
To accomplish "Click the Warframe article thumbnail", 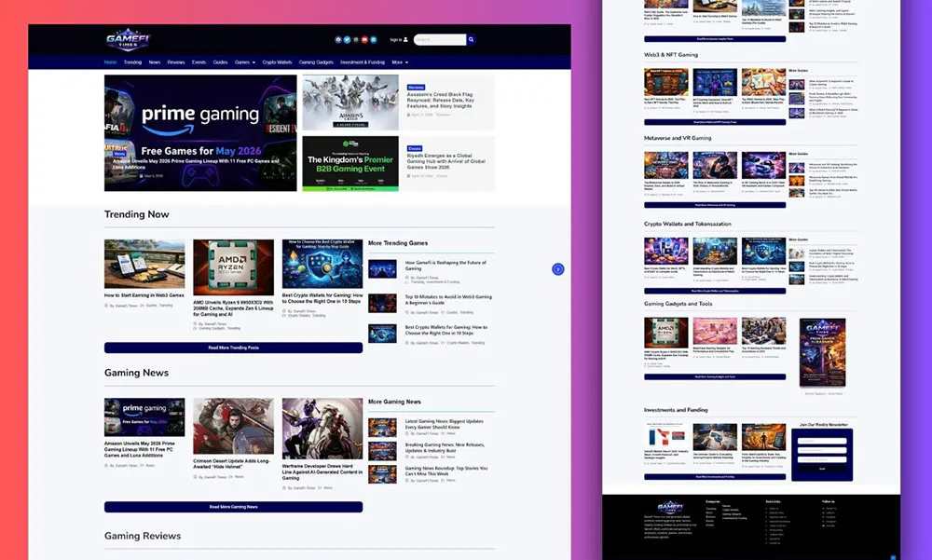I will (322, 429).
